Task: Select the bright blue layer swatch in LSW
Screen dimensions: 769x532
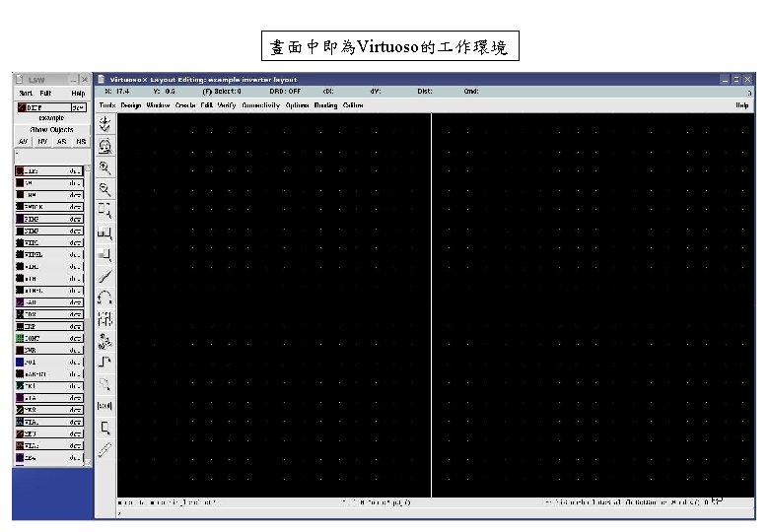Action: pos(20,362)
